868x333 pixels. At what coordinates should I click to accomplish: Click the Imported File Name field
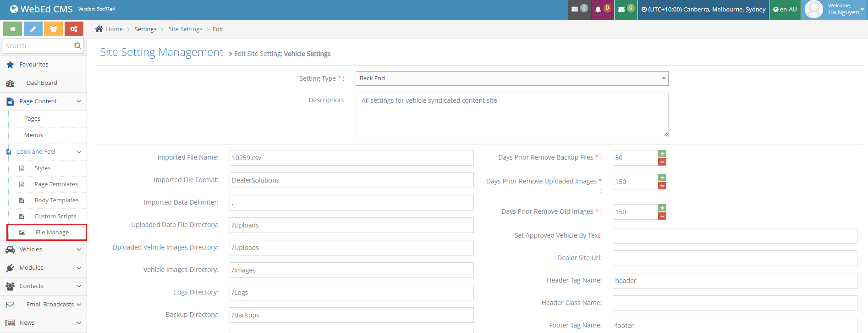pos(351,158)
